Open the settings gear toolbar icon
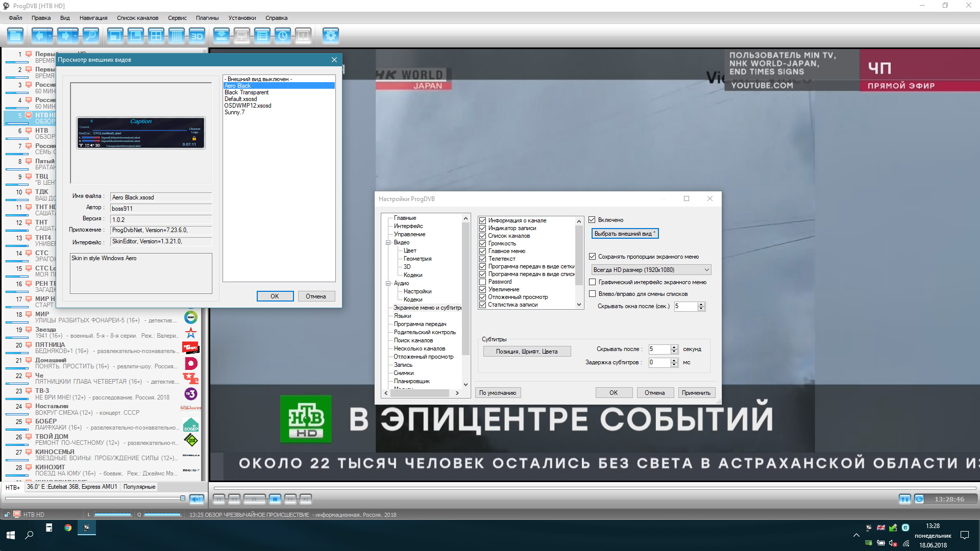The width and height of the screenshot is (980, 551). pos(330,36)
